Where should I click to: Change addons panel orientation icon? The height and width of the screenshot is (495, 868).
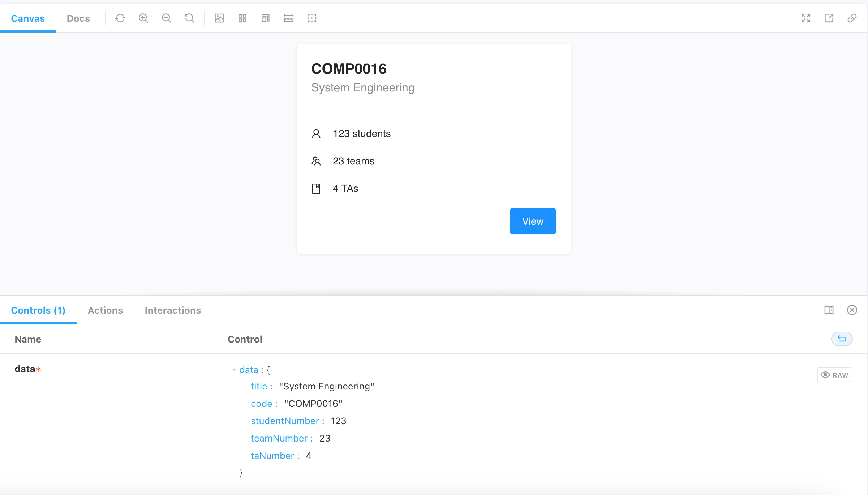[x=829, y=310]
